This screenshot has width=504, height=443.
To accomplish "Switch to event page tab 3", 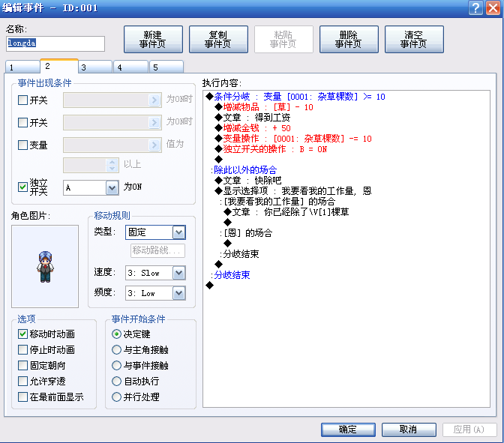I will [95, 67].
